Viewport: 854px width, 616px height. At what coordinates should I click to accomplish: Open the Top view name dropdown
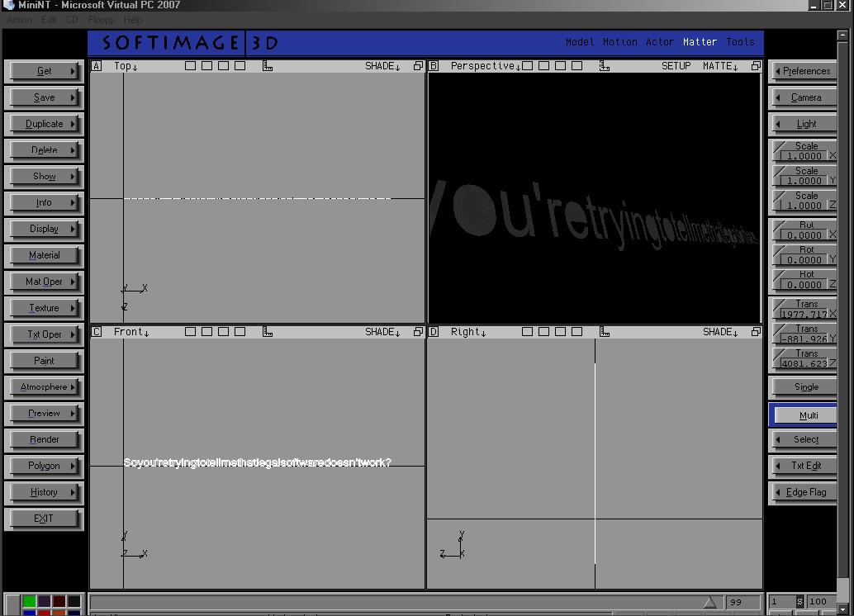coord(126,66)
